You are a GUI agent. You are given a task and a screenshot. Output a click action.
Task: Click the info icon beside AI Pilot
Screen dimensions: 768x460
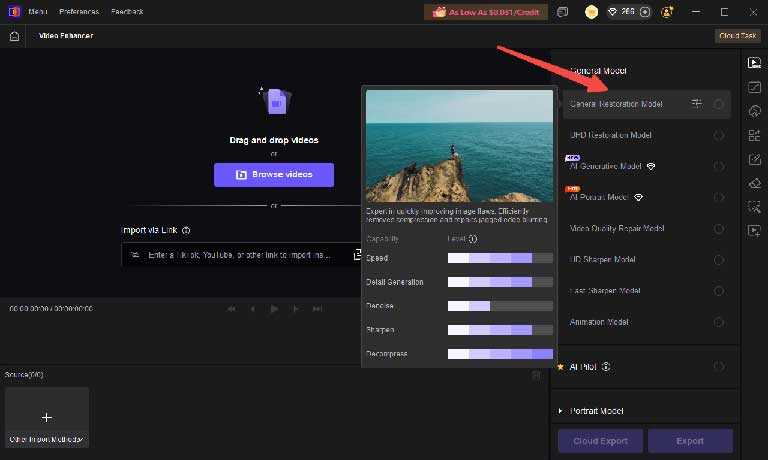tap(606, 366)
